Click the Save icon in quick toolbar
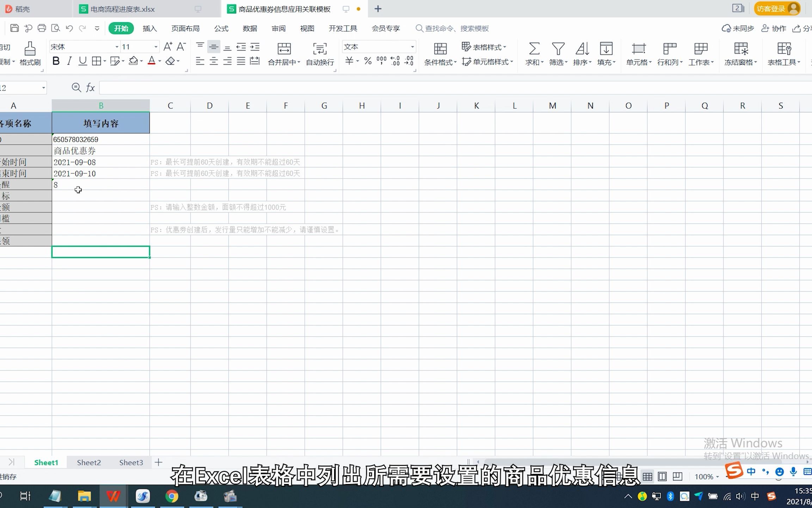The height and width of the screenshot is (508, 812). coord(14,28)
